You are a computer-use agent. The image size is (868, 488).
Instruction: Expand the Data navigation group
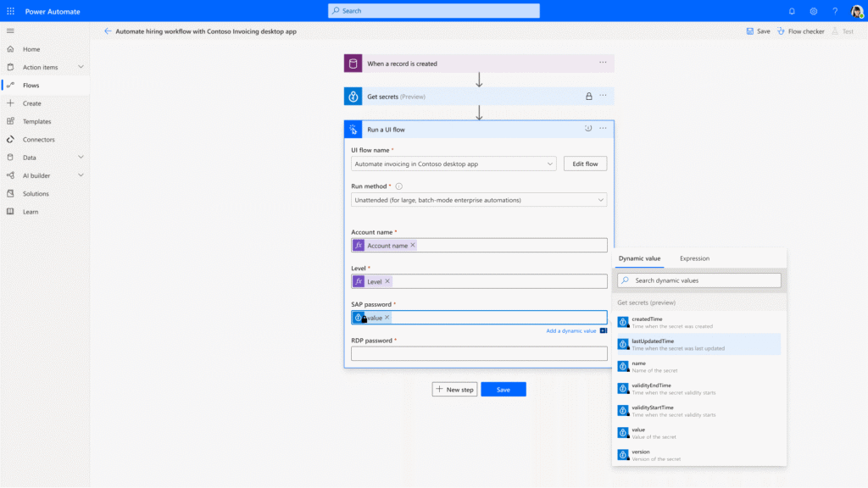(81, 157)
